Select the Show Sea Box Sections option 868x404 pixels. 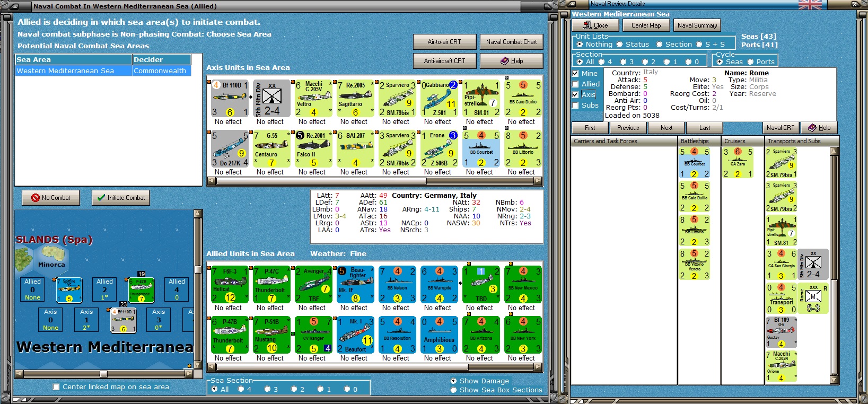[454, 390]
